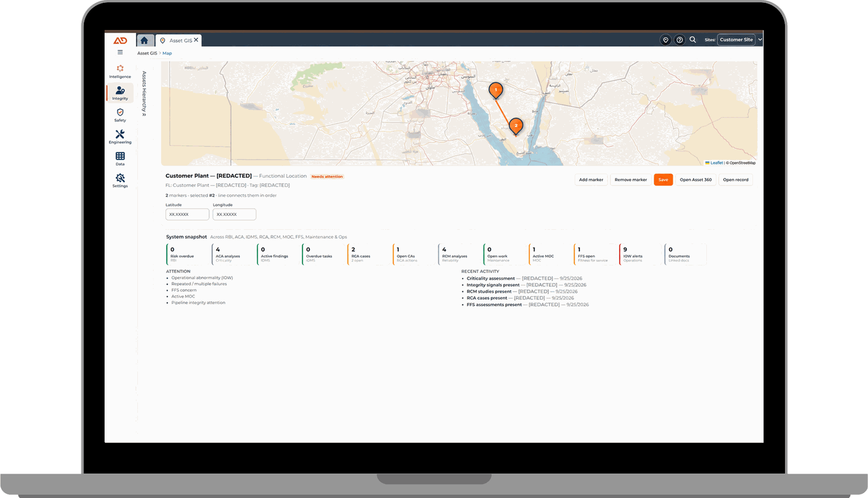Click the AD logo in the sidebar
The height and width of the screenshot is (498, 868).
coord(120,40)
